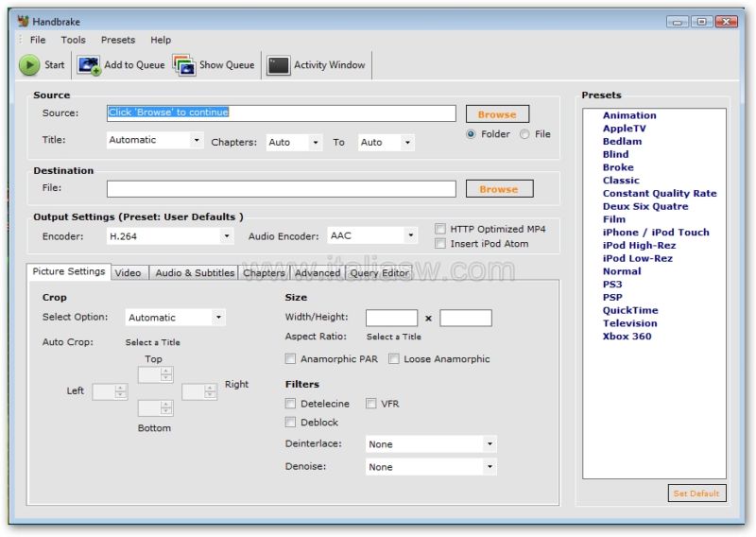Click the Top crop stepper
Screen dimensions: 756x537
pos(155,375)
